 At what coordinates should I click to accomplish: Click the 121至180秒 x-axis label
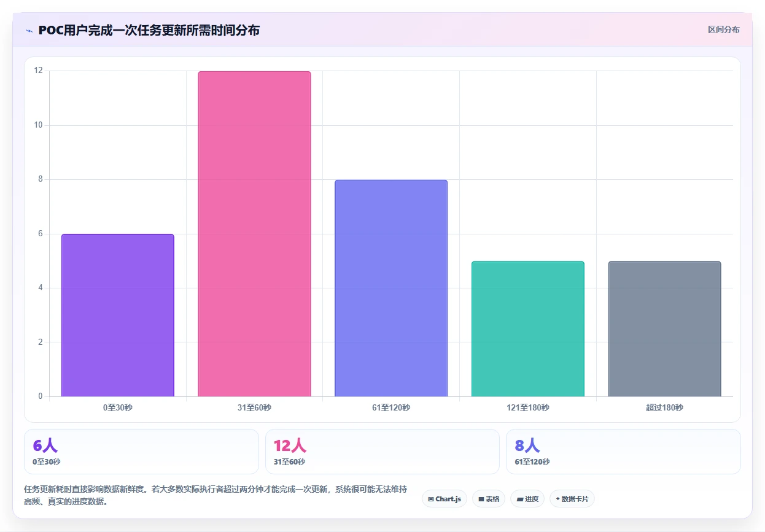(528, 407)
